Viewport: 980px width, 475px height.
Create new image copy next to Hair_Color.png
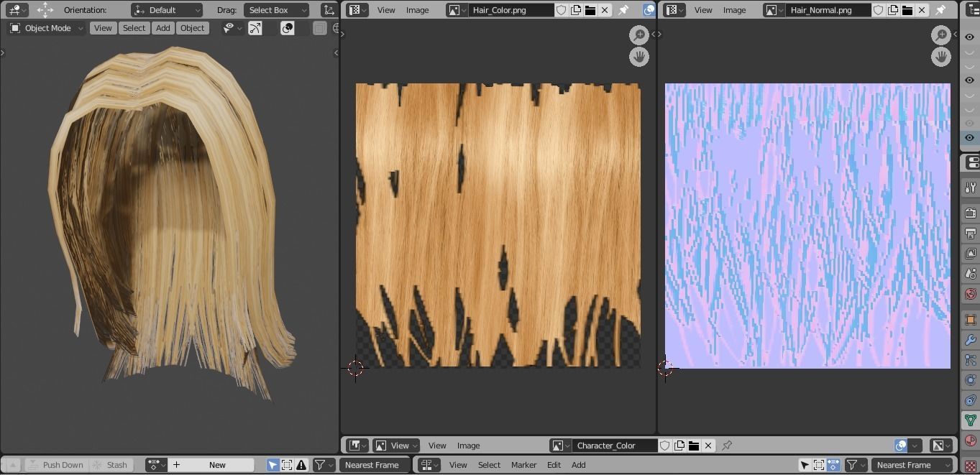576,10
